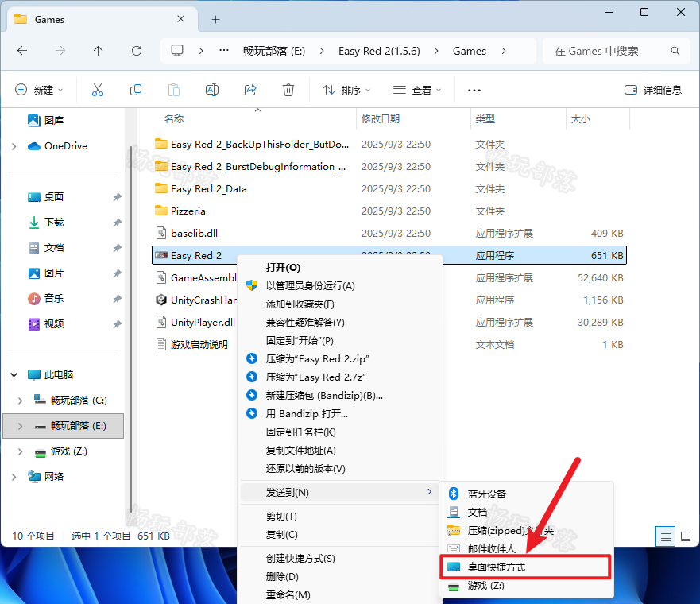Open a new tab with plus button

tap(215, 19)
